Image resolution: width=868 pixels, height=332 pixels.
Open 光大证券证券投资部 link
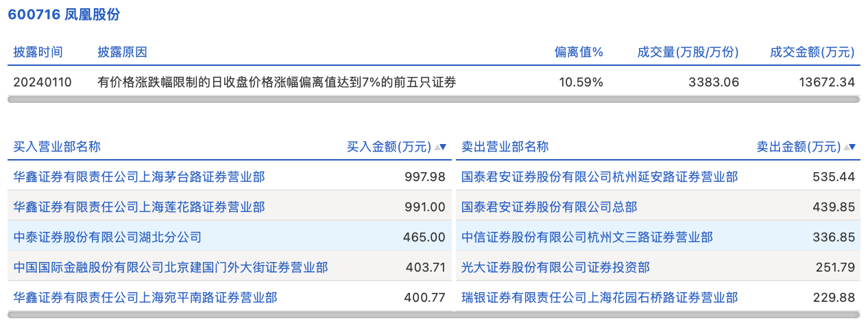pos(555,268)
